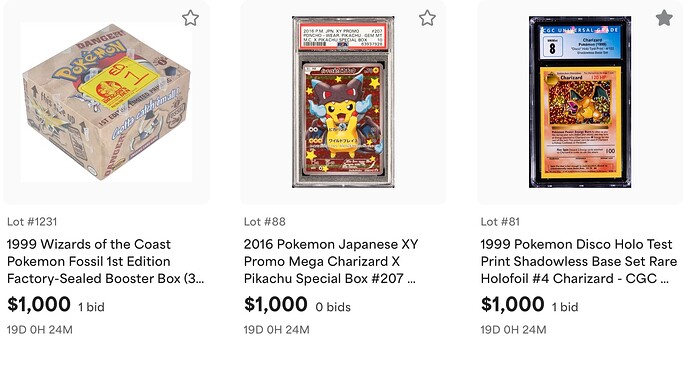Viewport: 690px width, 367px height.
Task: Open the PSA Poncho Pikachu card image
Action: click(343, 102)
